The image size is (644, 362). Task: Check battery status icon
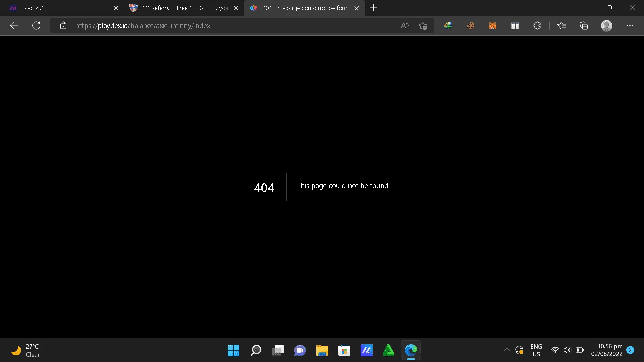(x=579, y=350)
